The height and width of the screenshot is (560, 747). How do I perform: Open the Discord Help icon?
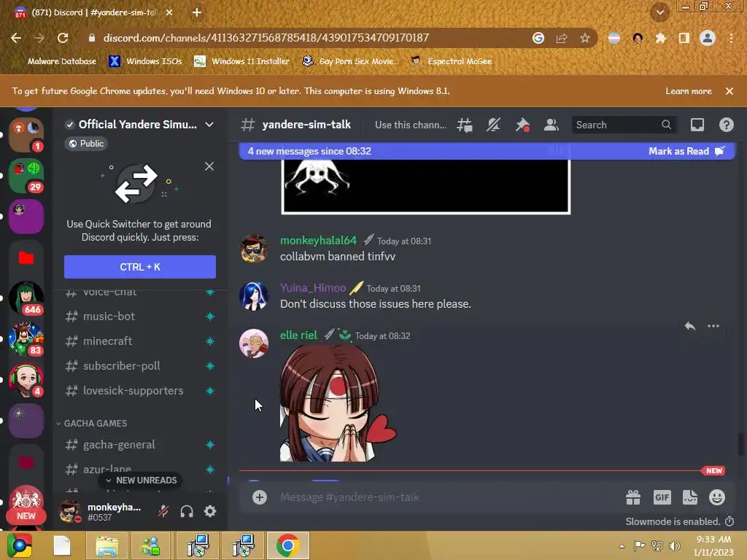tap(726, 125)
